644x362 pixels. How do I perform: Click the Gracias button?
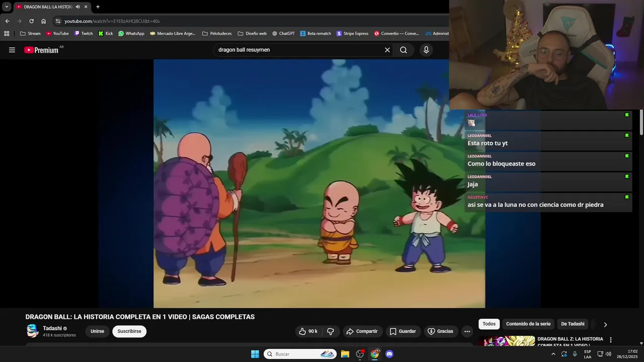tap(441, 331)
